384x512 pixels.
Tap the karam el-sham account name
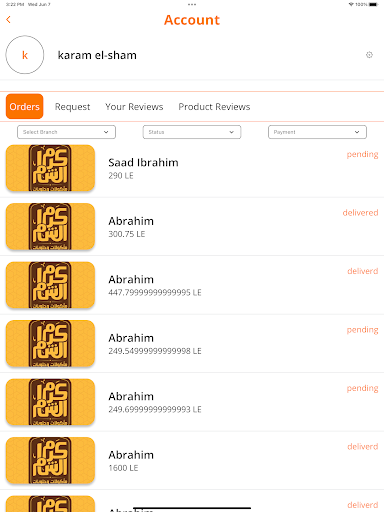point(97,55)
